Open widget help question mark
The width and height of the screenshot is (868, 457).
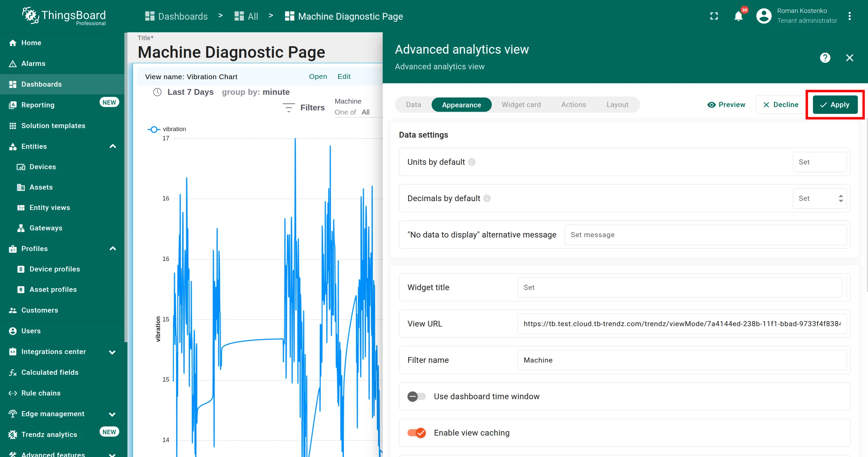tap(825, 58)
